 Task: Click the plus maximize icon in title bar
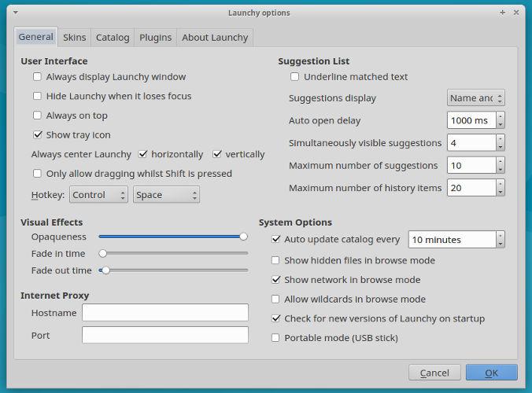click(502, 13)
